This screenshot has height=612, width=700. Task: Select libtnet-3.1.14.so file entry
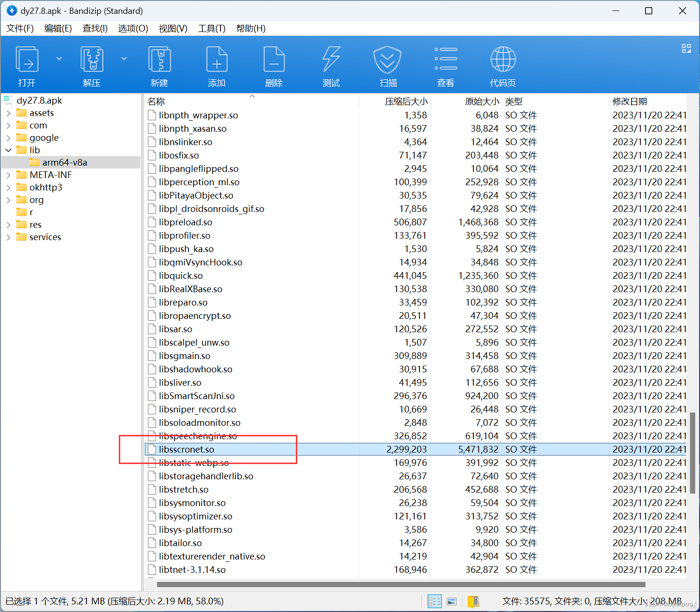pyautogui.click(x=192, y=570)
